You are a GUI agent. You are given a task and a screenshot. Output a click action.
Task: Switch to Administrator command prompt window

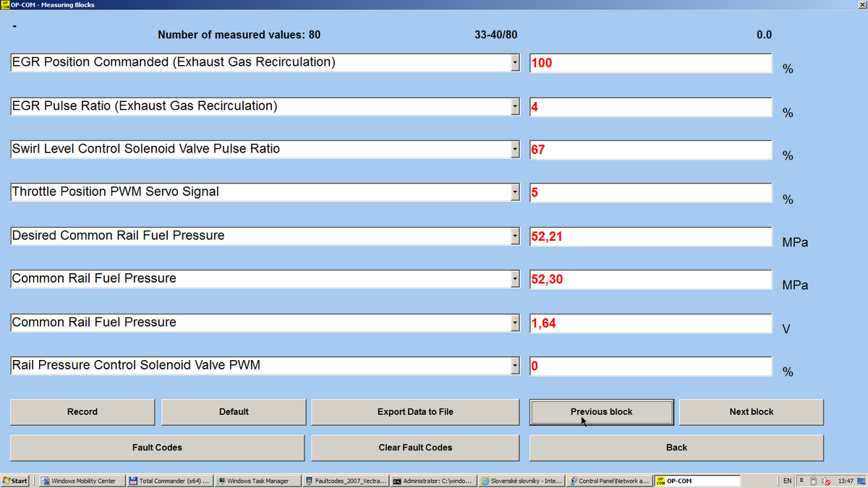(x=433, y=481)
